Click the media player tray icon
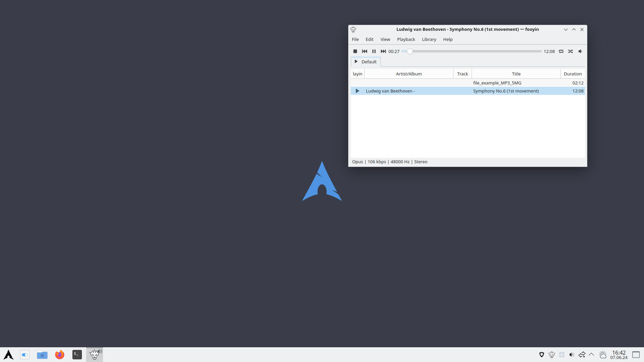 point(562,355)
